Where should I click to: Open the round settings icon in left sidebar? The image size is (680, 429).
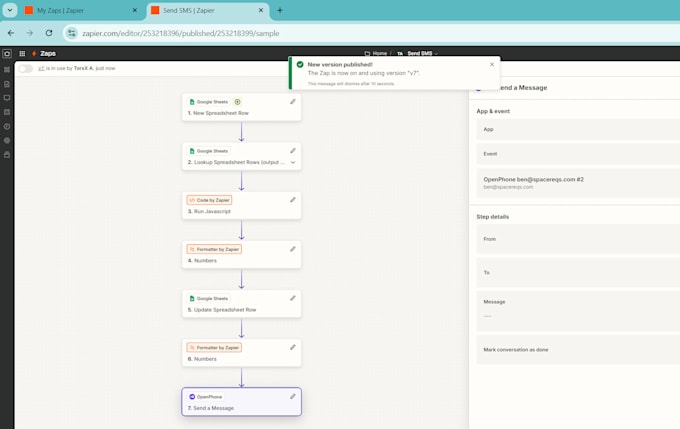(7, 141)
